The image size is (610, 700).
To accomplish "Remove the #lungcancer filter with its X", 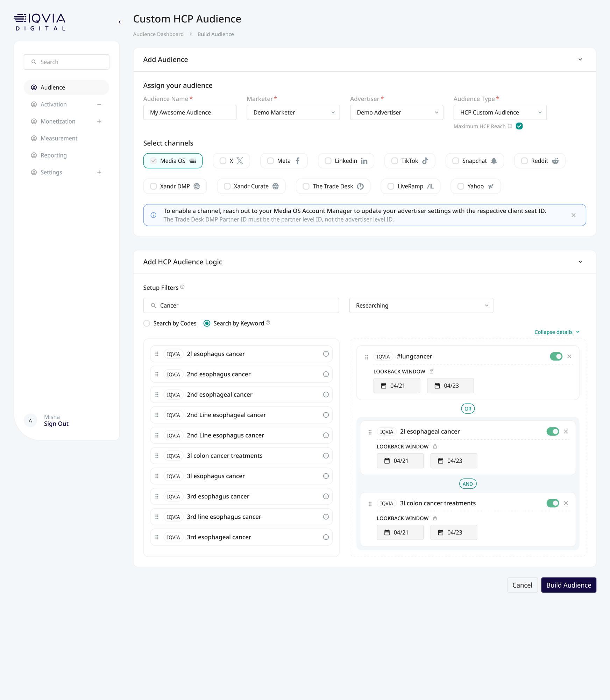I will [x=569, y=356].
